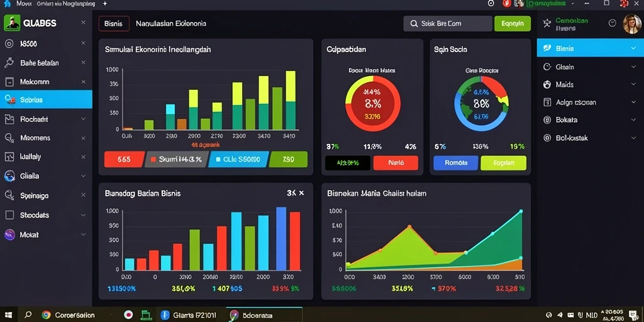Close the Mekomnn sidebar entry with X

(x=84, y=82)
